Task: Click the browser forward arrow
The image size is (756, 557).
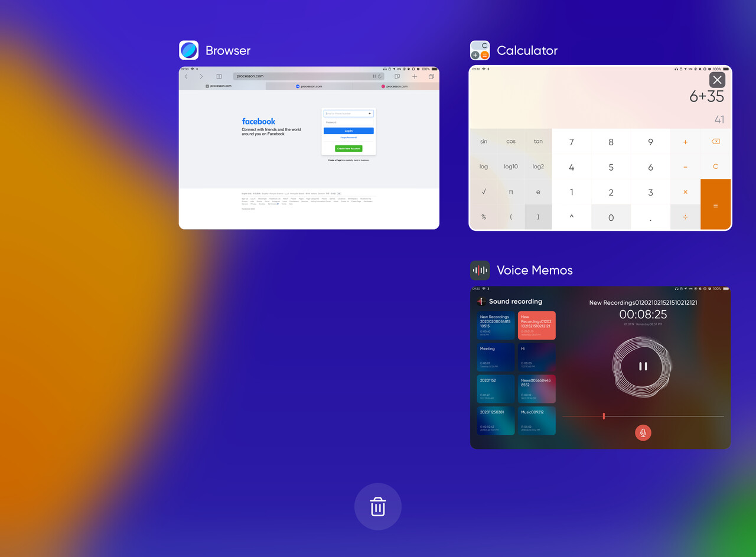Action: pos(201,76)
